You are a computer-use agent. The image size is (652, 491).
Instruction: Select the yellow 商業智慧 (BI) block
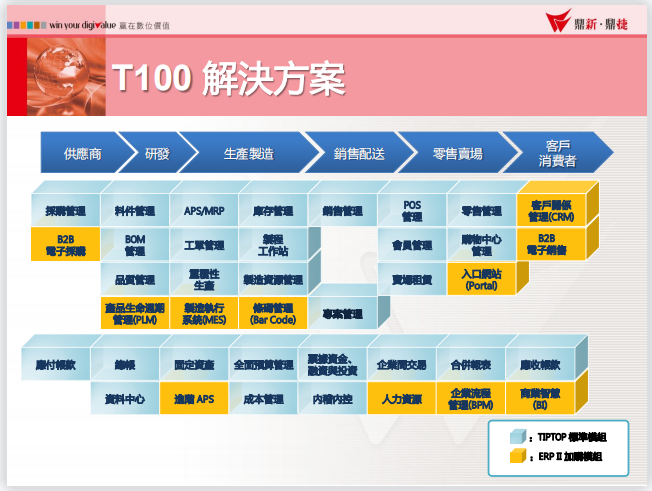pyautogui.click(x=540, y=398)
